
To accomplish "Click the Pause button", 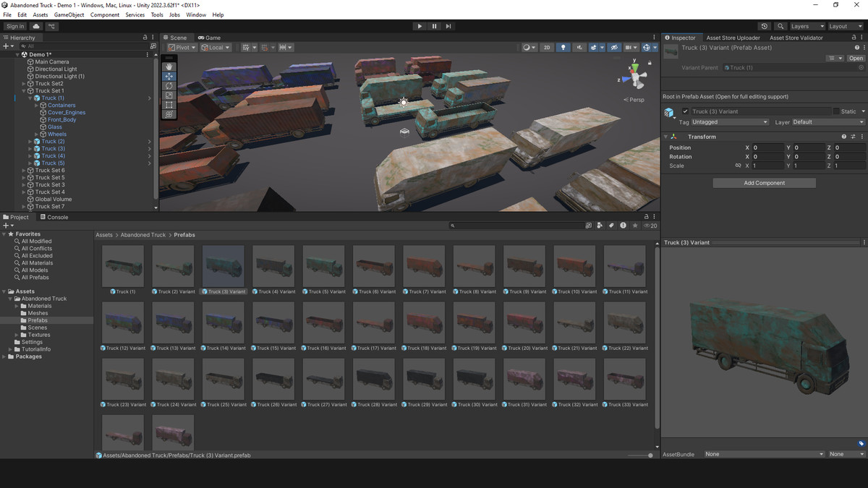I will click(x=434, y=26).
